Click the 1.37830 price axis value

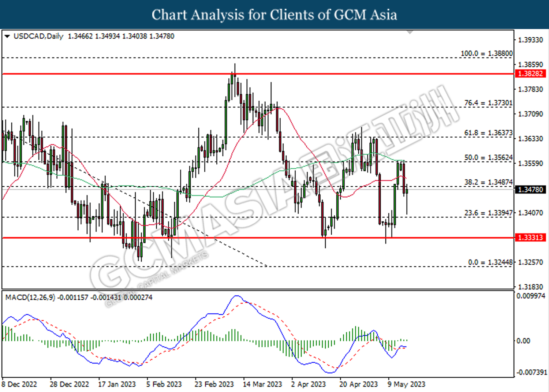tap(530, 89)
